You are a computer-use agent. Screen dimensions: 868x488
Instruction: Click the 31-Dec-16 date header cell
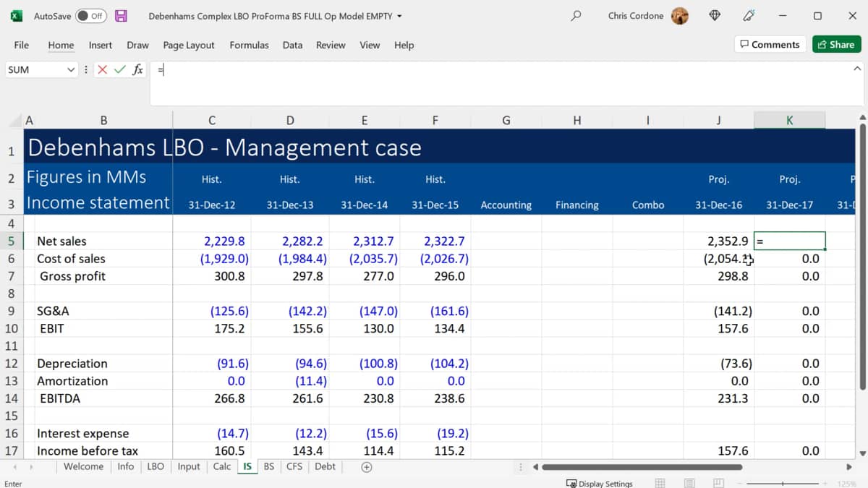[718, 205]
